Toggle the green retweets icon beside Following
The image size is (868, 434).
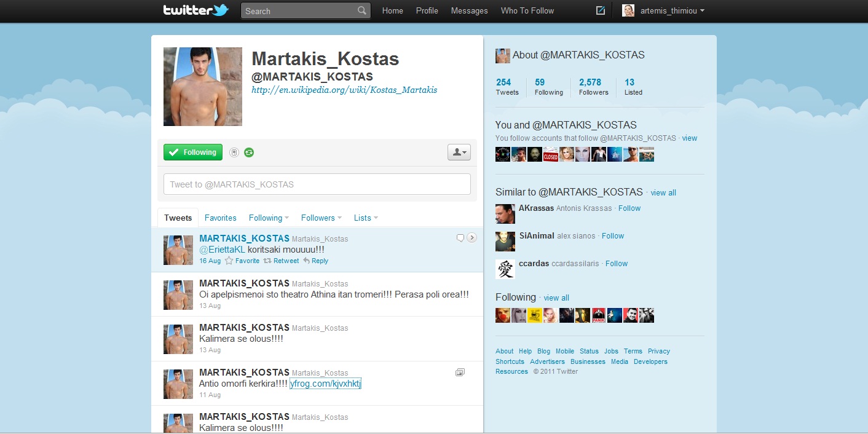point(249,152)
